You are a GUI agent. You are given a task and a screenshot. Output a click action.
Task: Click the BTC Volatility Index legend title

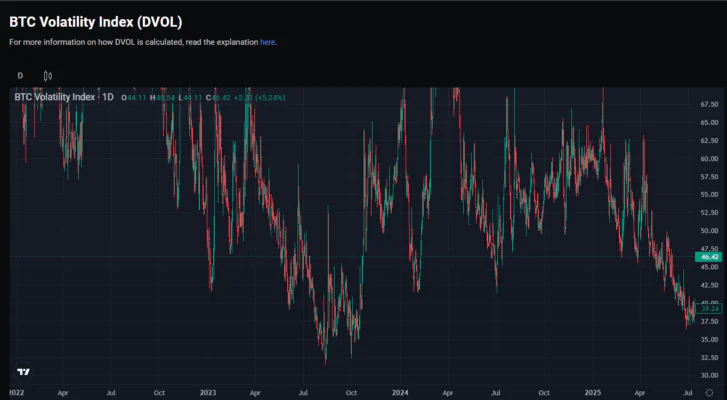tap(55, 97)
